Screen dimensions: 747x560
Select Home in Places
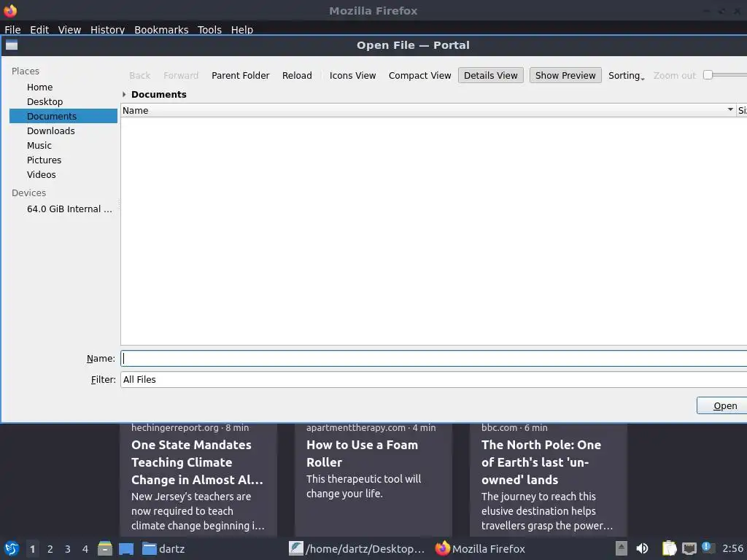(63, 87)
